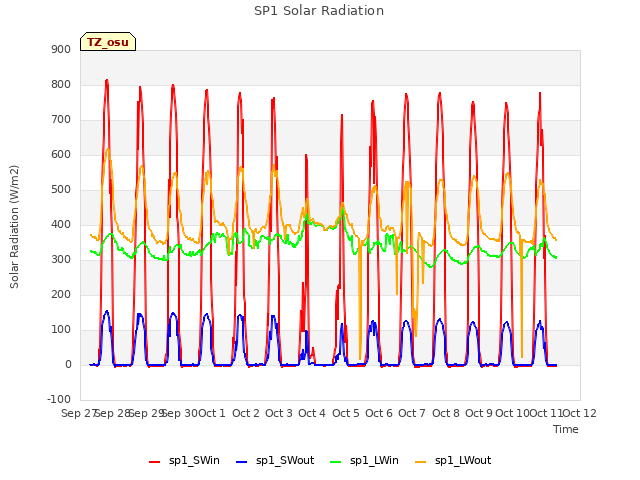
Task: Select the sp1_SWin legend label
Action: click(194, 461)
